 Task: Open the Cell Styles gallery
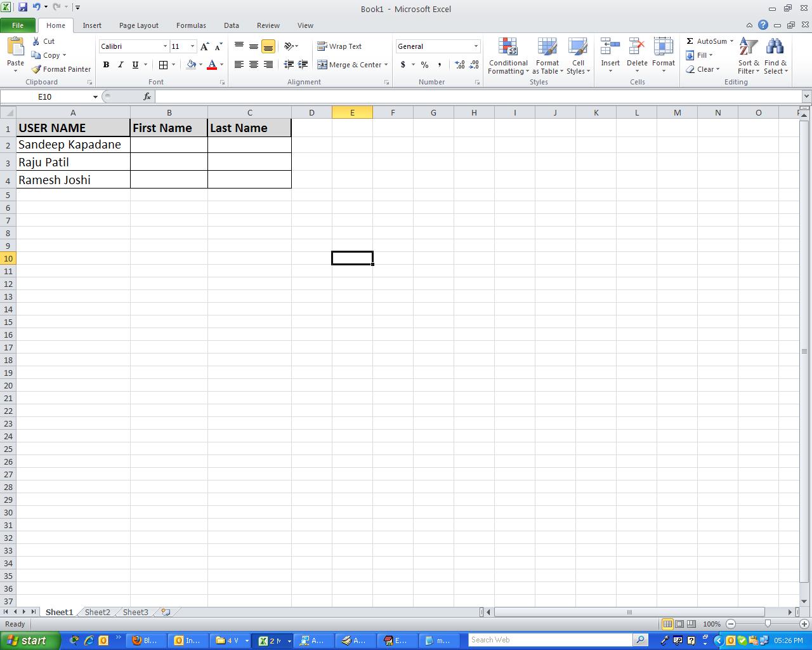click(x=578, y=56)
